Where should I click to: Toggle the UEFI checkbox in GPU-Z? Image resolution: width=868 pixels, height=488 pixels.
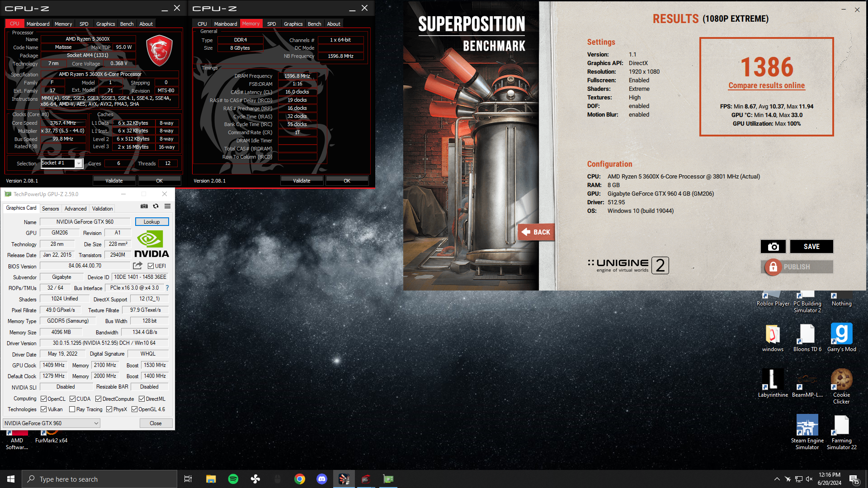tap(151, 266)
